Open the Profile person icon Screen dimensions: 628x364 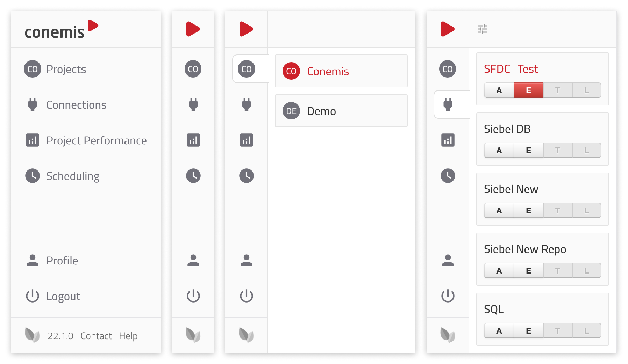pyautogui.click(x=33, y=260)
